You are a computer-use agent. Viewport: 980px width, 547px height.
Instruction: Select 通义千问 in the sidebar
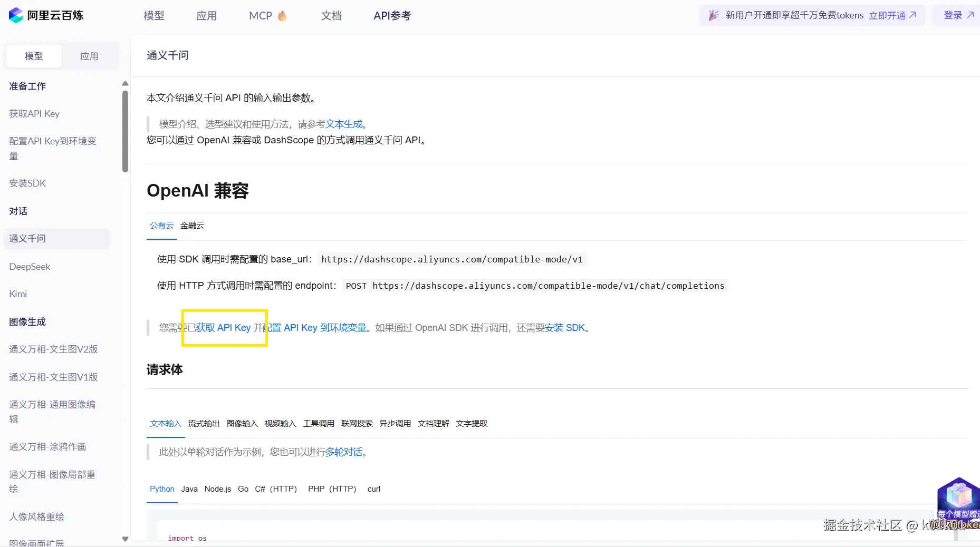point(57,239)
